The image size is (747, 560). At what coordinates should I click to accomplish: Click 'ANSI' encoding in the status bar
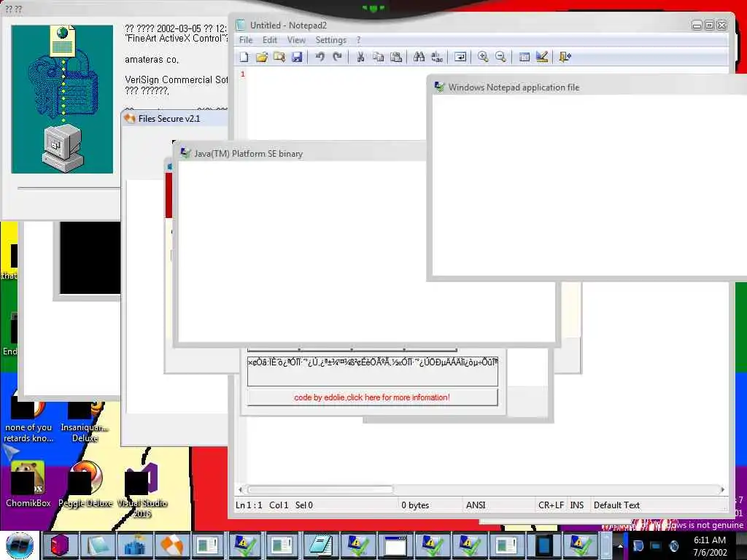476,505
